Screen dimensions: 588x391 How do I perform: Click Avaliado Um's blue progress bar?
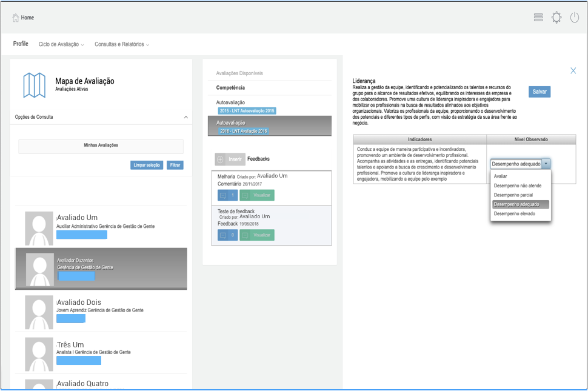pos(82,235)
